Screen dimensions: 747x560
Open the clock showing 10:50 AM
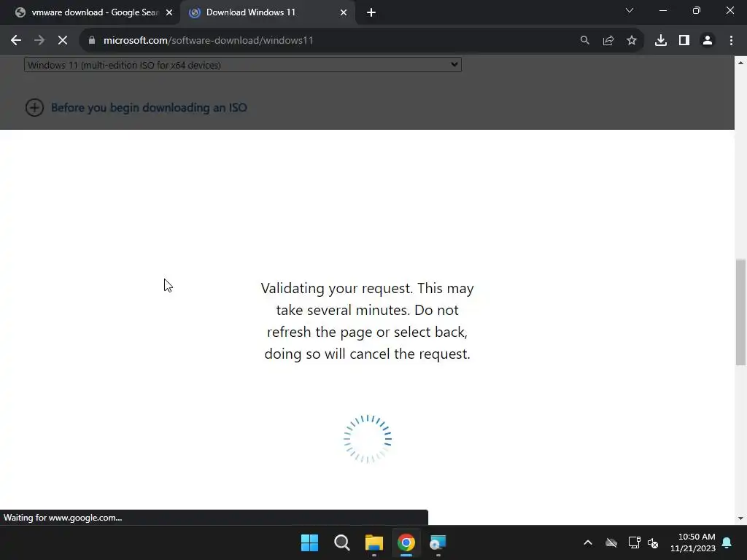point(693,542)
